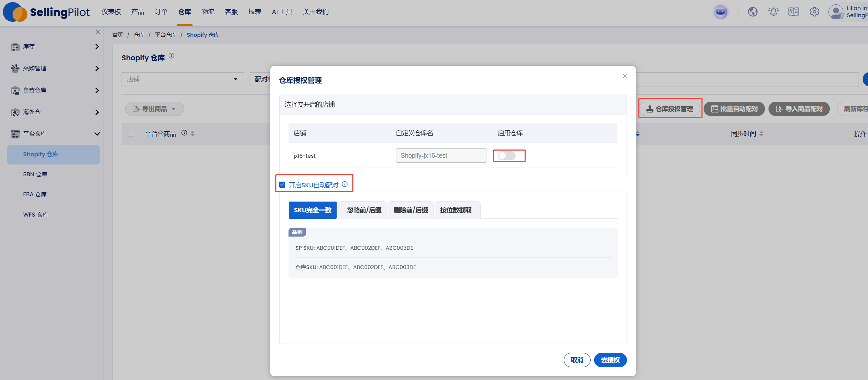Open the notifications bell icon
Image resolution: width=868 pixels, height=380 pixels.
(x=773, y=12)
